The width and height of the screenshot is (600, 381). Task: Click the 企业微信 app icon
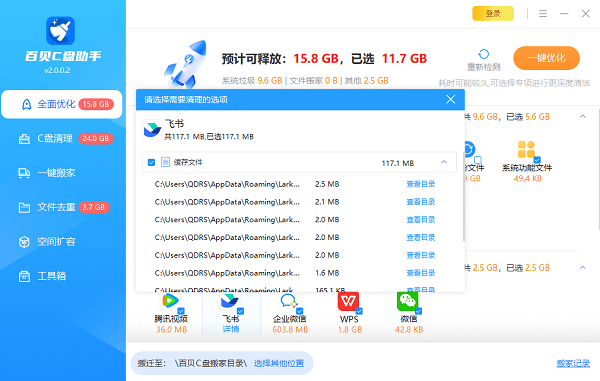pos(289,301)
